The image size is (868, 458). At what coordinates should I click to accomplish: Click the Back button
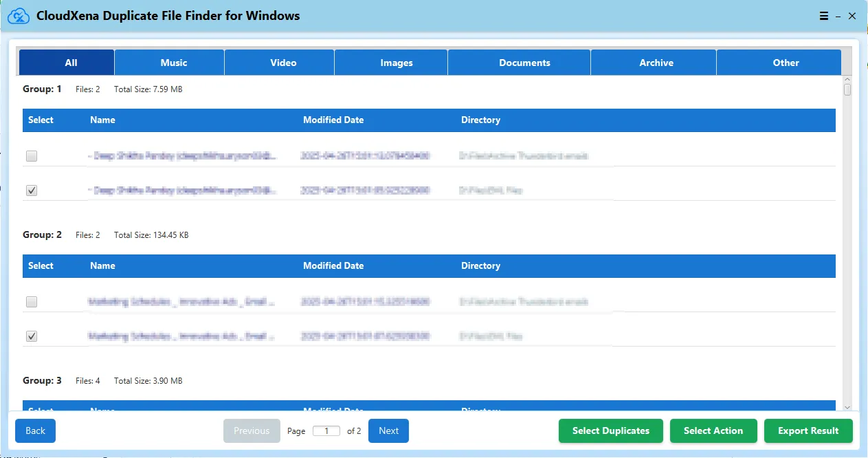coord(35,430)
